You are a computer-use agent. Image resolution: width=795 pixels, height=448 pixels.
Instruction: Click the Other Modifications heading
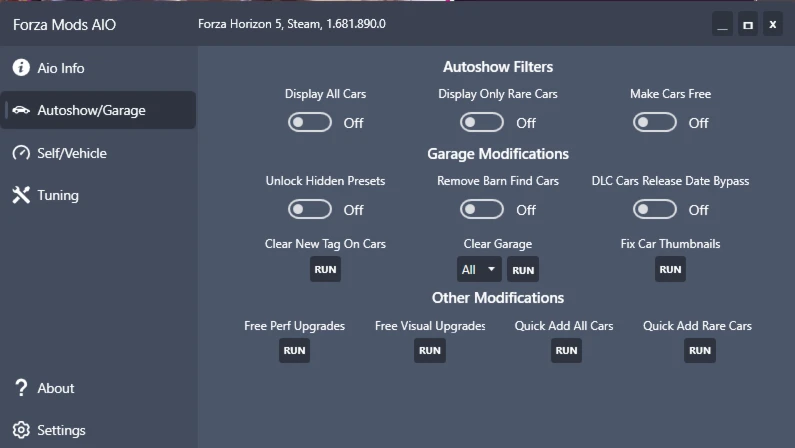[x=498, y=298]
